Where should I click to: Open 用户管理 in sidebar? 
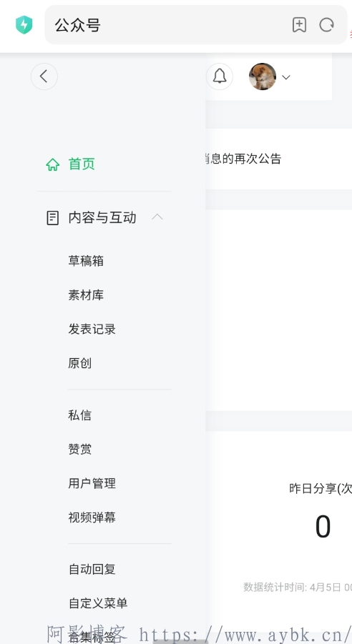tap(92, 483)
